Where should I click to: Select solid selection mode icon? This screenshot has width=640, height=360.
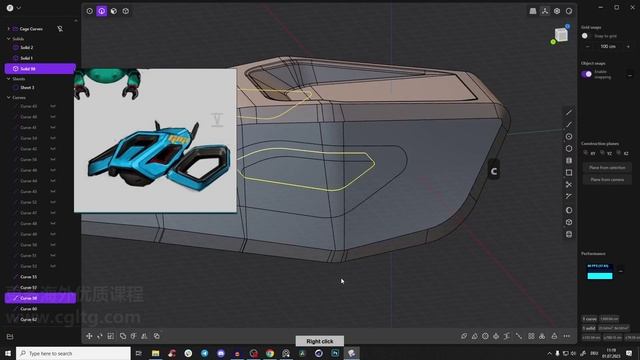(x=126, y=11)
